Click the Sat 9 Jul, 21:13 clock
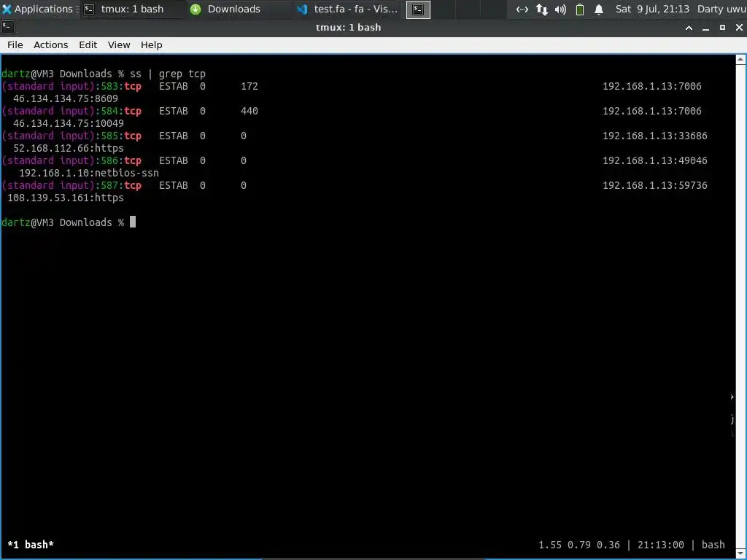 click(x=651, y=9)
